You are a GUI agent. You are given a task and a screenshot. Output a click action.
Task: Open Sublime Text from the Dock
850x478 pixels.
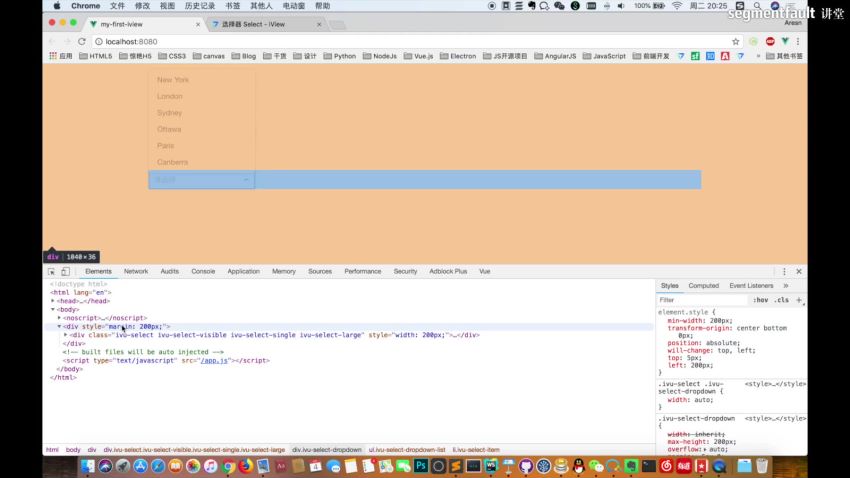[x=456, y=466]
